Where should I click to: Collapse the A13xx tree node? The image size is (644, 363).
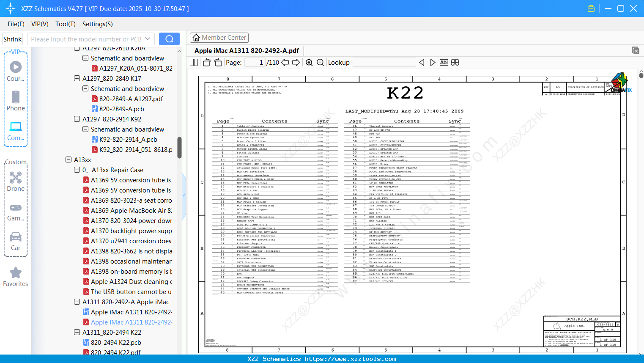click(x=69, y=159)
